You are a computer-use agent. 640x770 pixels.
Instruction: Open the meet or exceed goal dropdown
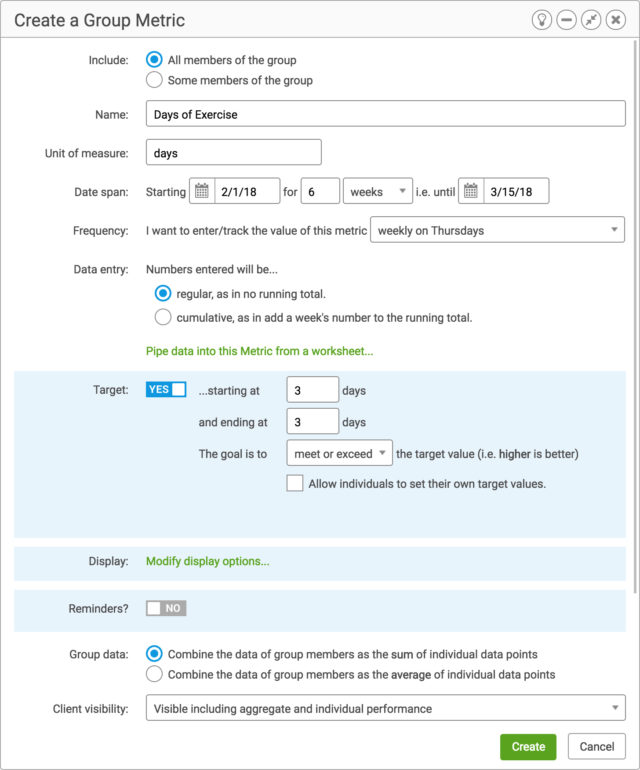tap(339, 453)
